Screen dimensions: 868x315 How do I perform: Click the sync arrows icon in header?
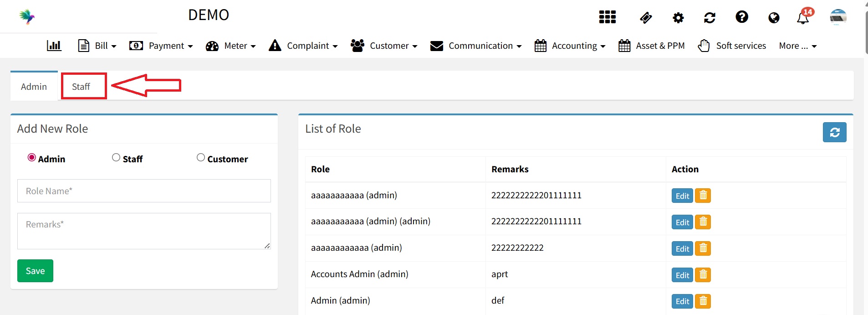(x=710, y=18)
